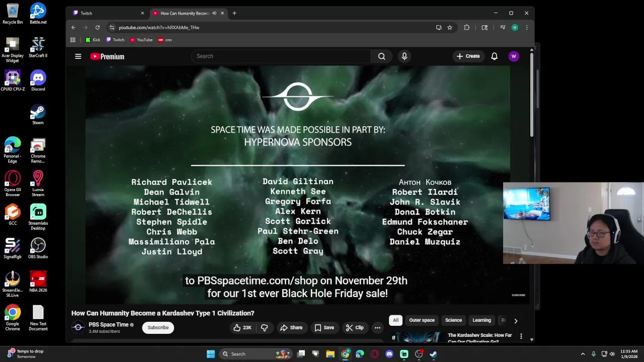
Task: Reload the page in Chrome
Action: click(x=98, y=28)
